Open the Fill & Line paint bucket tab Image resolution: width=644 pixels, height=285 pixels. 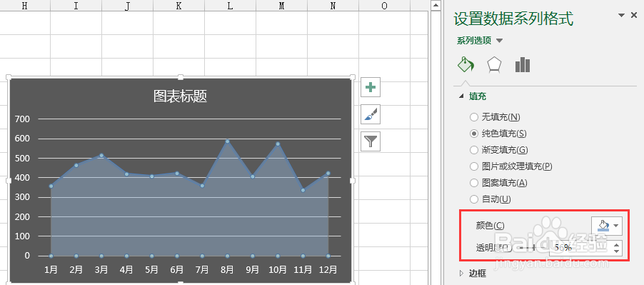pyautogui.click(x=466, y=65)
